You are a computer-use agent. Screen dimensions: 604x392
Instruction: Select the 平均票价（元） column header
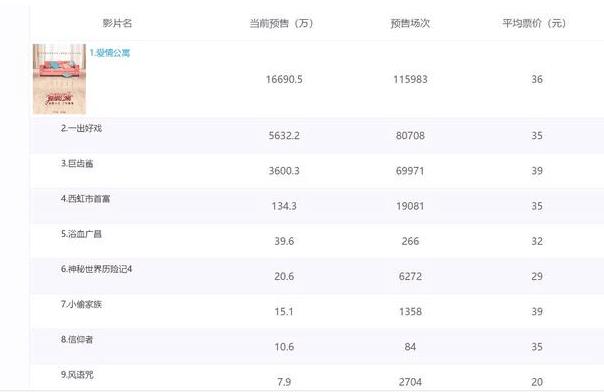pos(534,23)
